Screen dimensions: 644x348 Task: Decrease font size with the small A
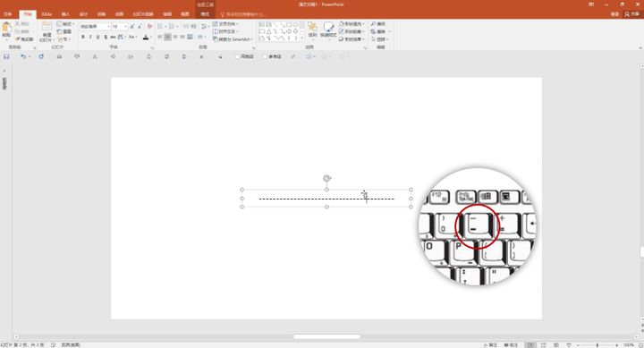pos(140,26)
